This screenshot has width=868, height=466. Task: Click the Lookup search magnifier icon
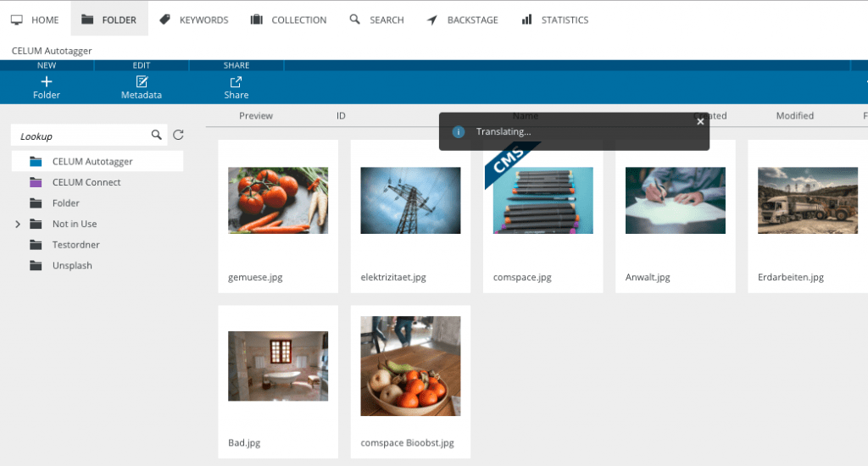point(156,135)
